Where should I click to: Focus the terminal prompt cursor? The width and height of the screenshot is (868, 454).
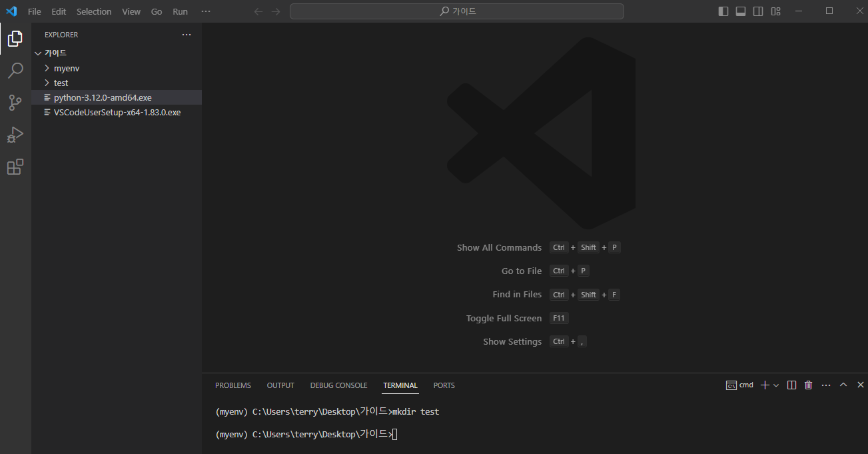pos(395,435)
